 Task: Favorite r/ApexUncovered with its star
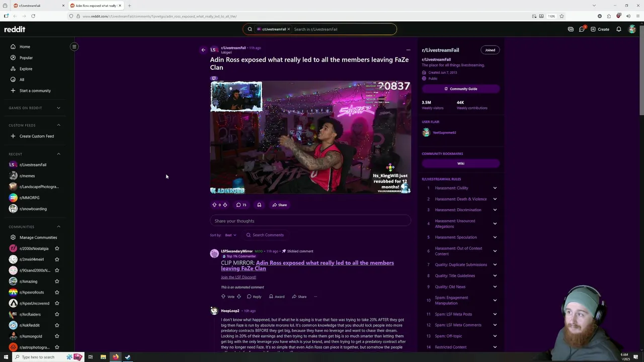57,303
